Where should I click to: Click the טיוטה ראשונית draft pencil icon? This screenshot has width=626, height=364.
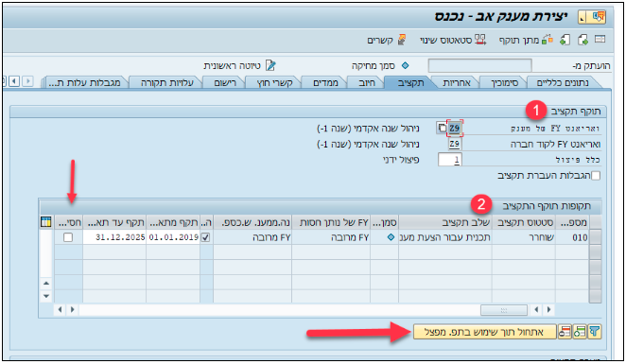coord(270,65)
